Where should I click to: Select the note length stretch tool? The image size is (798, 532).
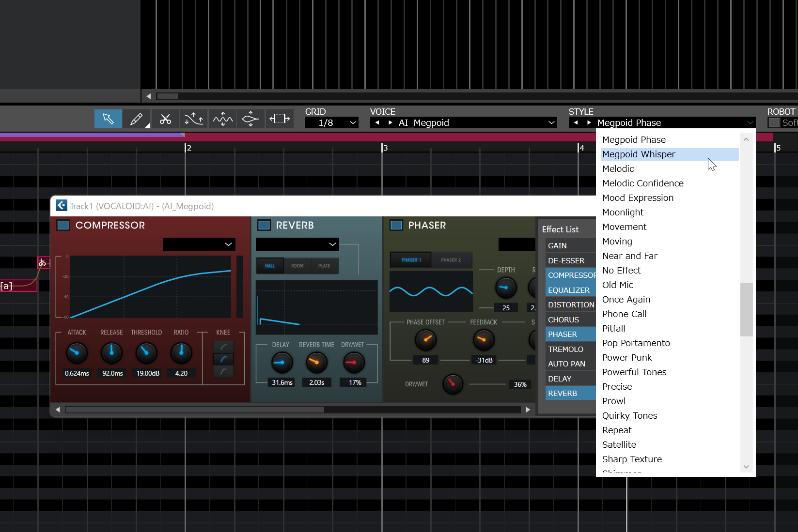coord(280,119)
